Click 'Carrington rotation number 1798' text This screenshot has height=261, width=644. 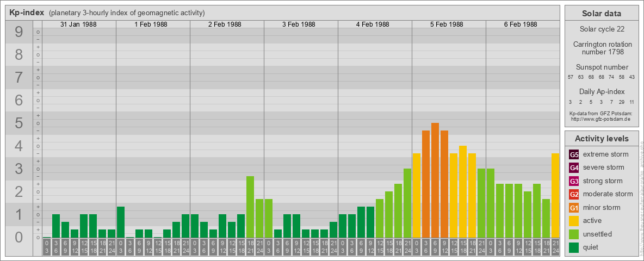click(x=602, y=48)
